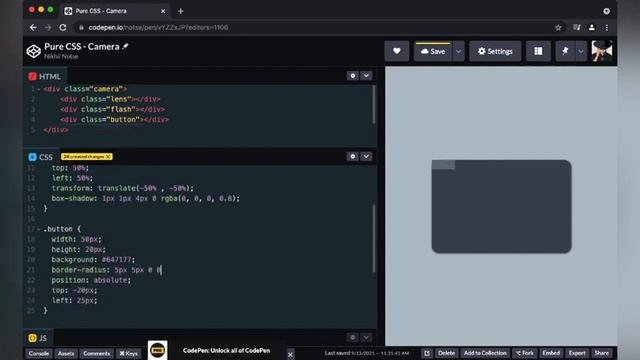
Task: Select the JS editor tab
Action: click(x=38, y=338)
